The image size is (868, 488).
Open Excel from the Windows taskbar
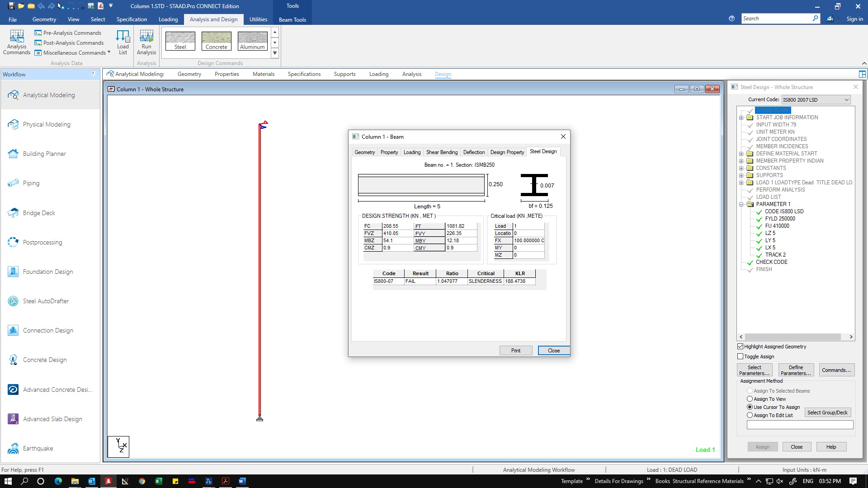click(x=158, y=481)
